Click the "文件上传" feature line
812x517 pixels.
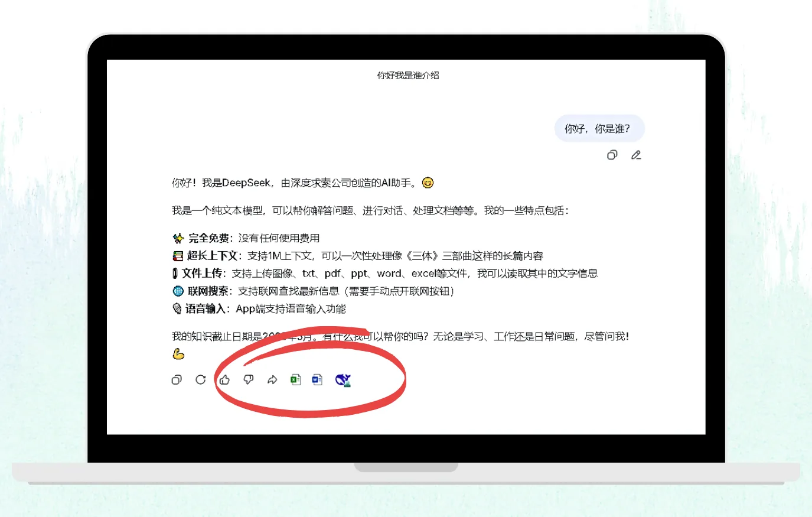tap(385, 274)
